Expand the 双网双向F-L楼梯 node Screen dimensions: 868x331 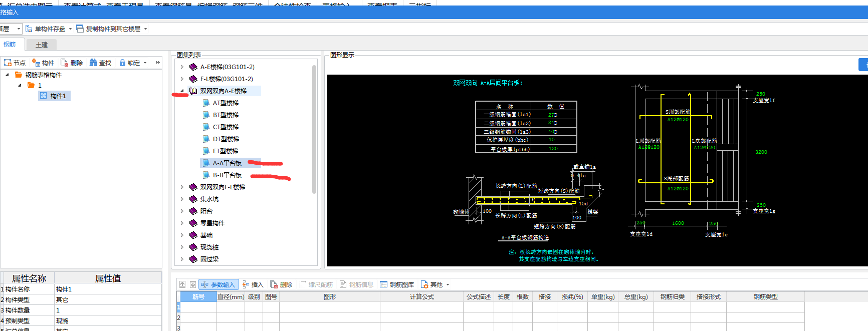tap(182, 187)
